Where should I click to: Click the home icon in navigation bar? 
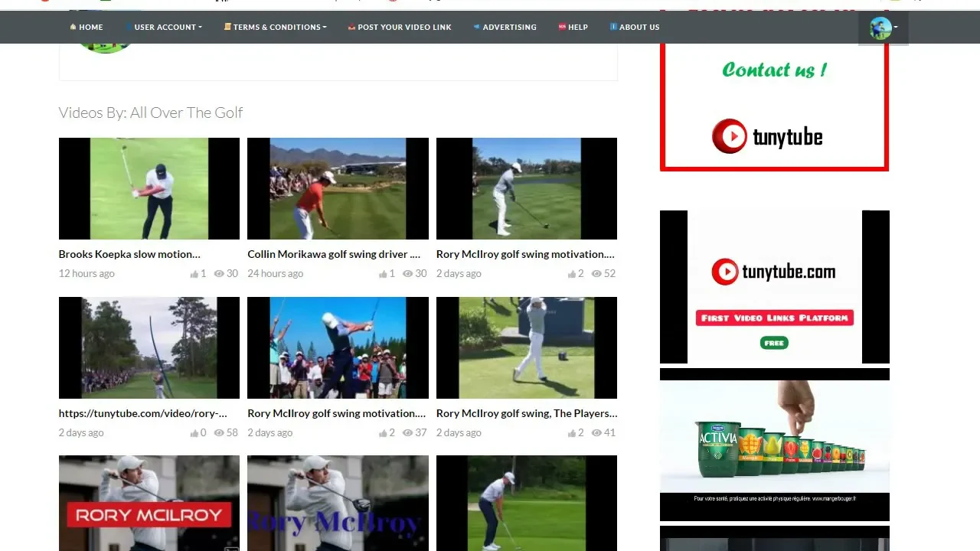point(73,27)
